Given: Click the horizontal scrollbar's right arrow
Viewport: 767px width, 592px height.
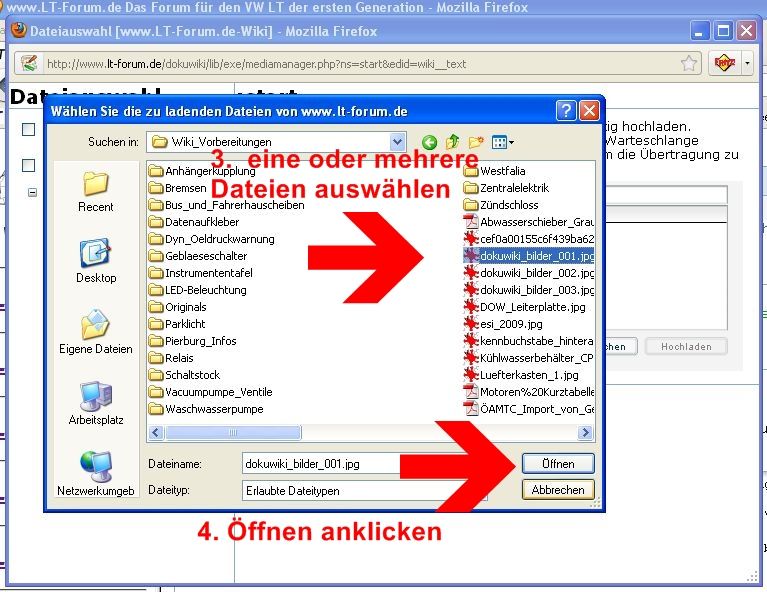Looking at the screenshot, I should 587,433.
